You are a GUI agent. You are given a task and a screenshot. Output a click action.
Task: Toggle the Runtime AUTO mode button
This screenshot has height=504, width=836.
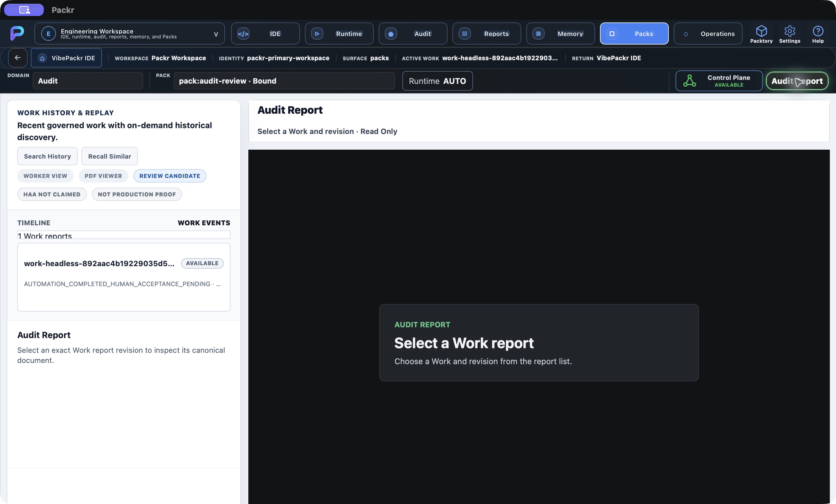click(x=437, y=81)
